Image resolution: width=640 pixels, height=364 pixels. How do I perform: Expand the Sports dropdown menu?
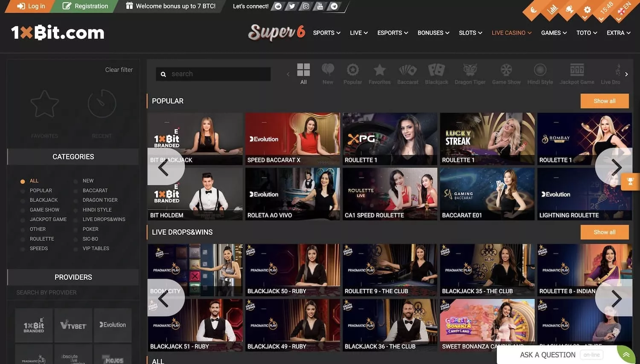(326, 33)
